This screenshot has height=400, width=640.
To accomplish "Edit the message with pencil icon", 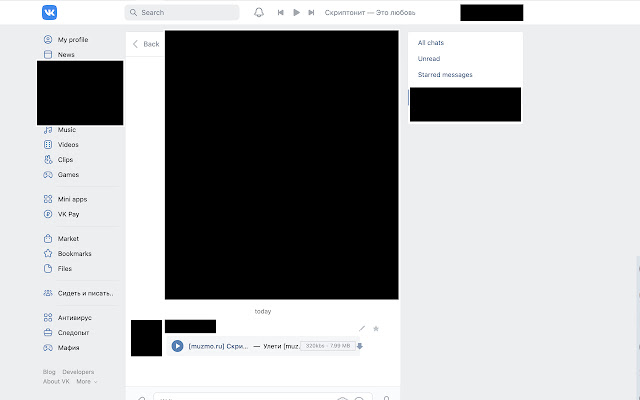I will [x=362, y=329].
